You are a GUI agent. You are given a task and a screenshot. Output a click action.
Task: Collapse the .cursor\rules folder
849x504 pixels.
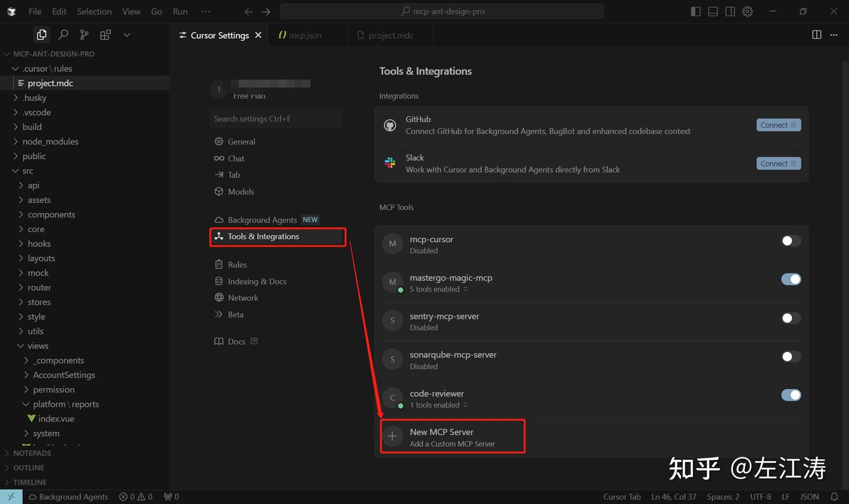42,68
